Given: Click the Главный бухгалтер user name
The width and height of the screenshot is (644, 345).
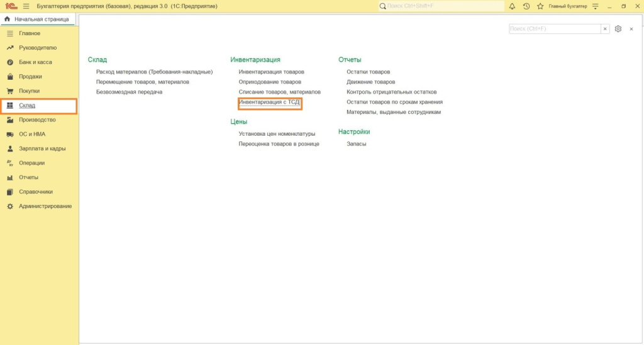Looking at the screenshot, I should click(x=568, y=6).
